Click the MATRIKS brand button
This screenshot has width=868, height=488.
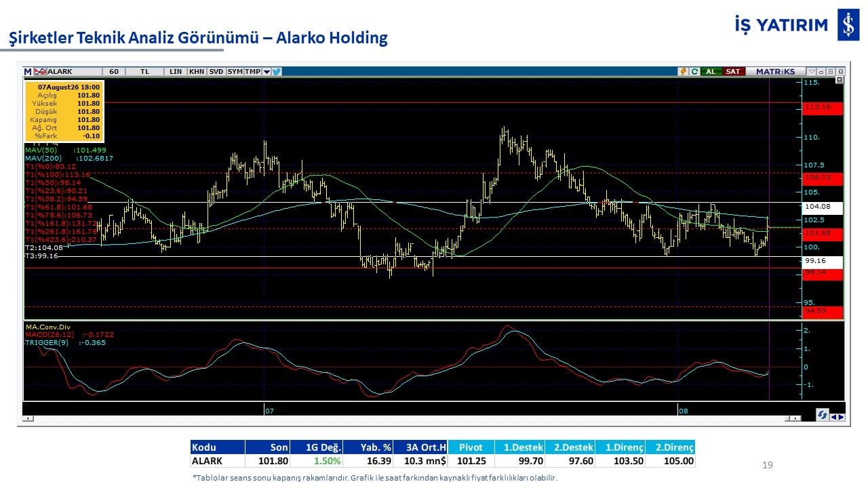point(776,71)
